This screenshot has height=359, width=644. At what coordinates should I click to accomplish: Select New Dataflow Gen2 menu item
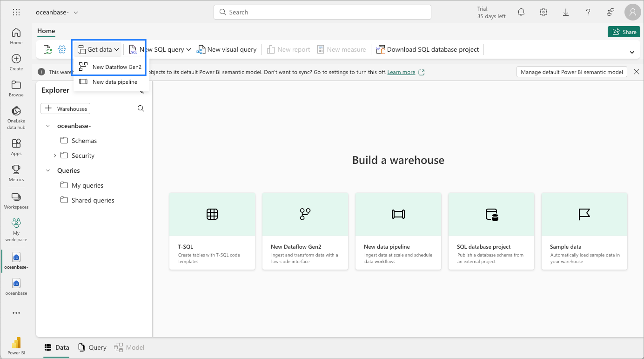click(116, 67)
